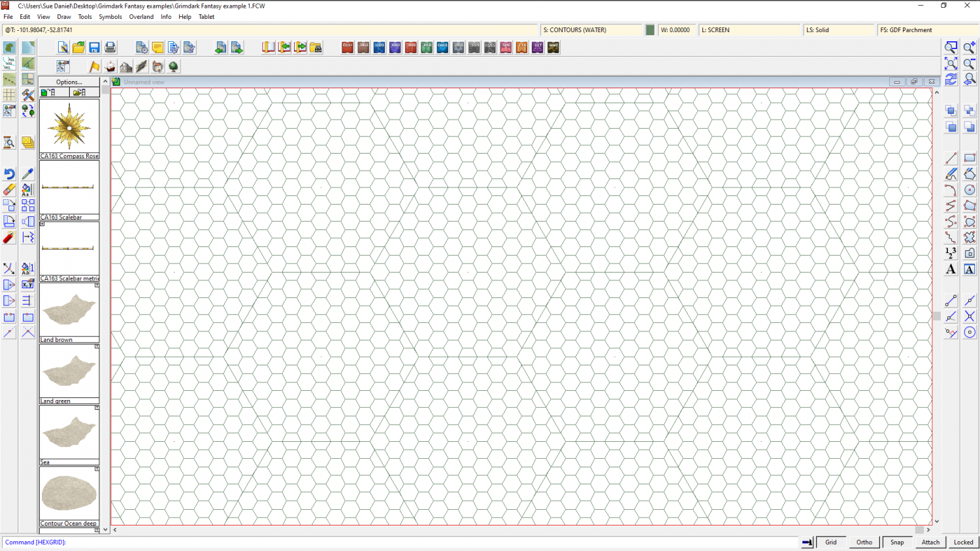Toggle Ortho mode

[864, 542]
